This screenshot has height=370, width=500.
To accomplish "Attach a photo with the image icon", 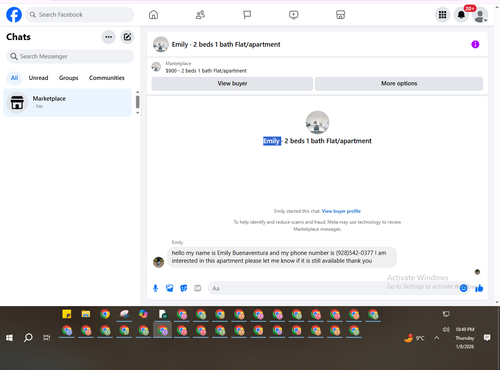I will pyautogui.click(x=170, y=288).
